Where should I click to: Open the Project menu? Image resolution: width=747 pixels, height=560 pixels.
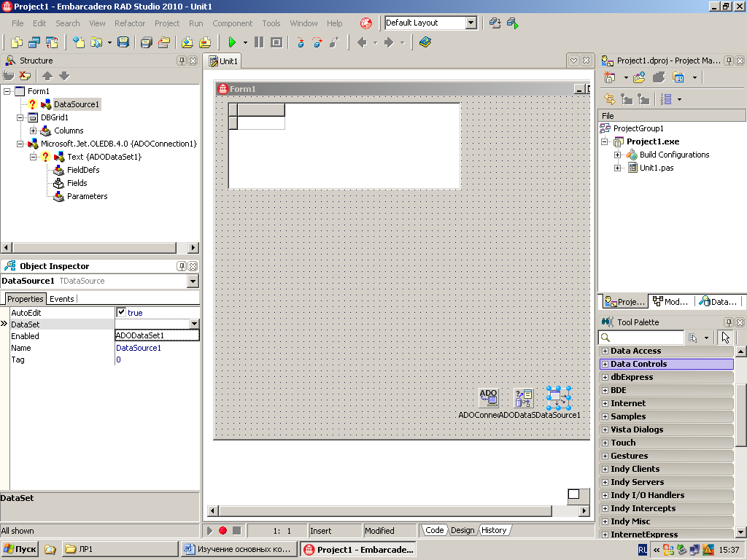pos(167,23)
